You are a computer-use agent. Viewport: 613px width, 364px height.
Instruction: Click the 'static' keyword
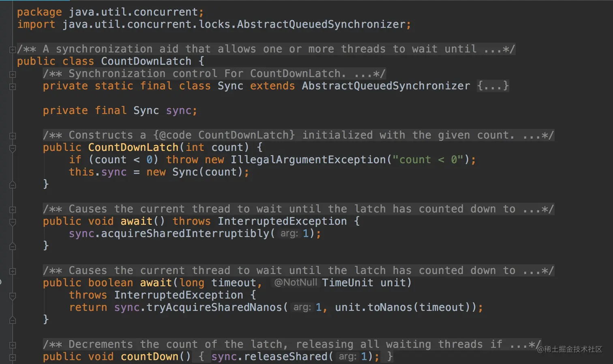click(114, 86)
